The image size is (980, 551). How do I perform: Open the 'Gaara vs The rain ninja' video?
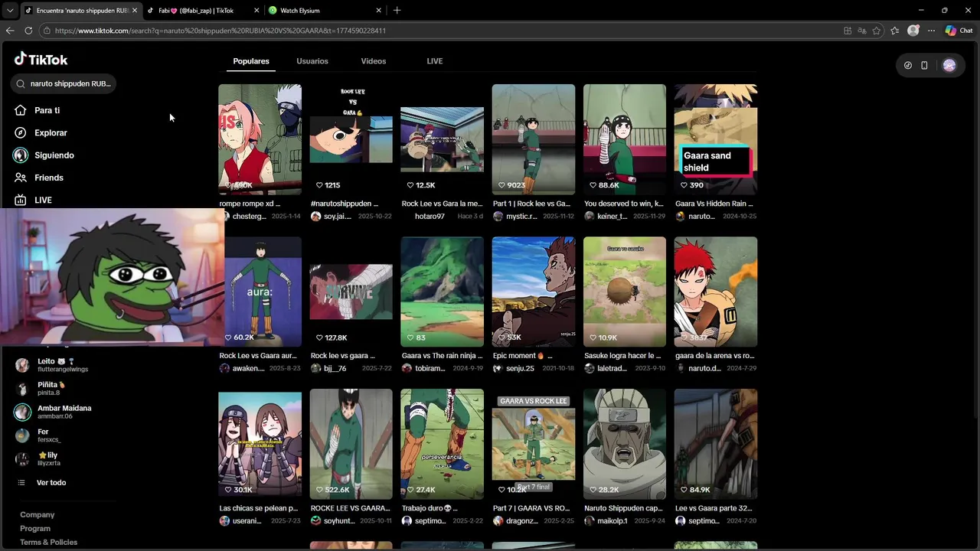442,292
